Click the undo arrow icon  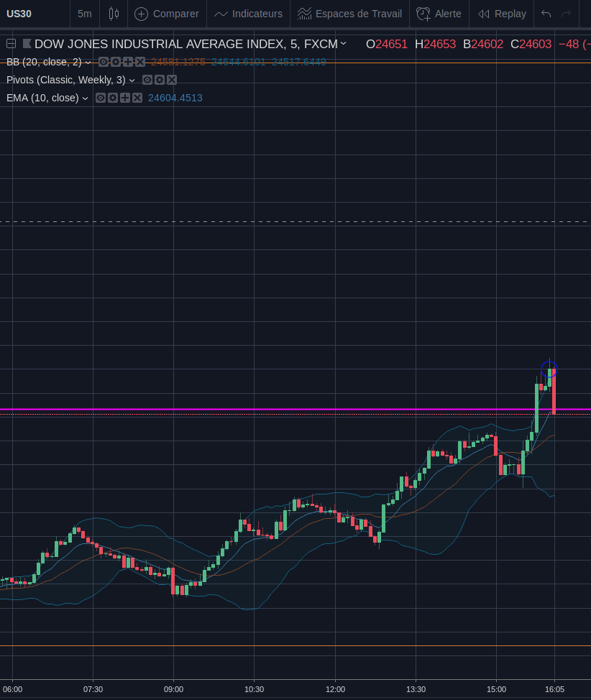(x=546, y=14)
